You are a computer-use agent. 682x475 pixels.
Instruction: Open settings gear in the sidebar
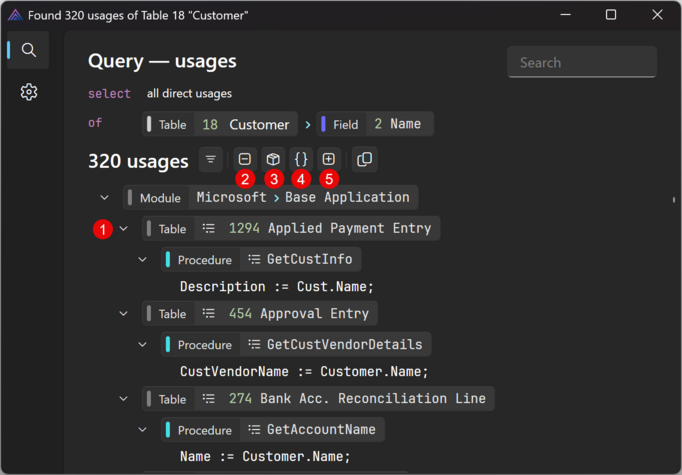pos(29,93)
